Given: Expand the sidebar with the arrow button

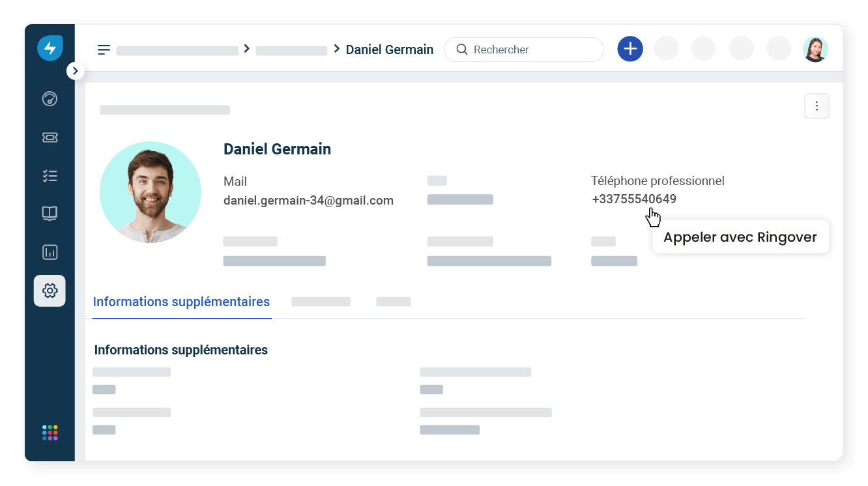Looking at the screenshot, I should click(x=76, y=70).
